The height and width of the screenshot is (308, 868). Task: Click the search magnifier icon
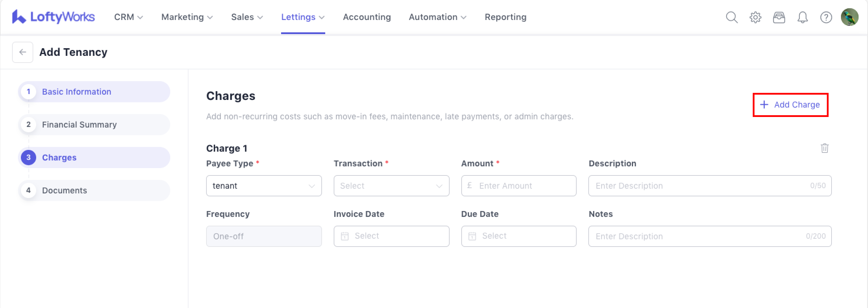coord(732,17)
